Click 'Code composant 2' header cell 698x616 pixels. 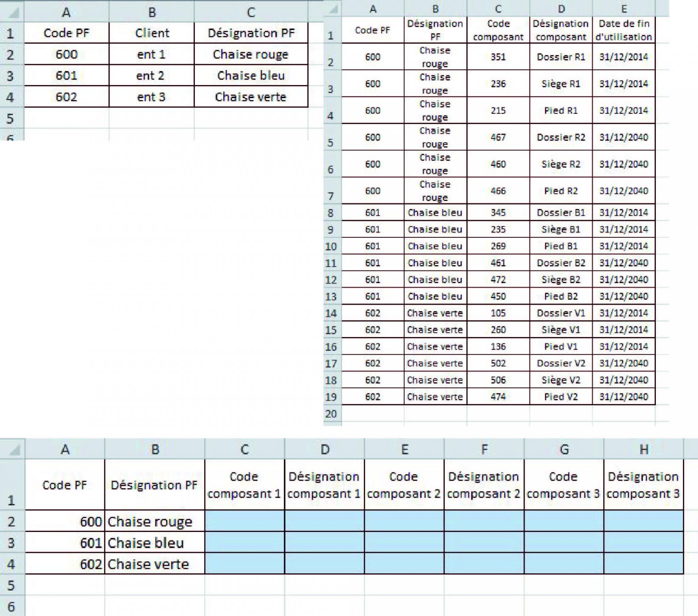pos(404,485)
